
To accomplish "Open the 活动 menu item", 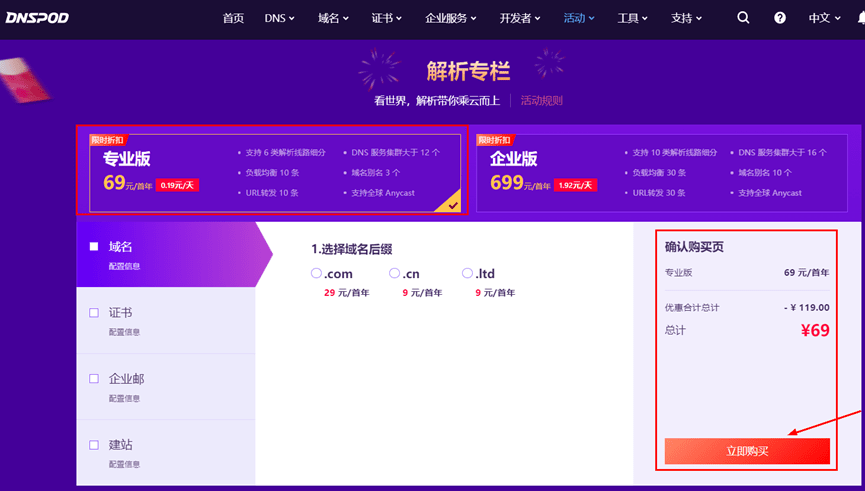I will click(x=579, y=18).
